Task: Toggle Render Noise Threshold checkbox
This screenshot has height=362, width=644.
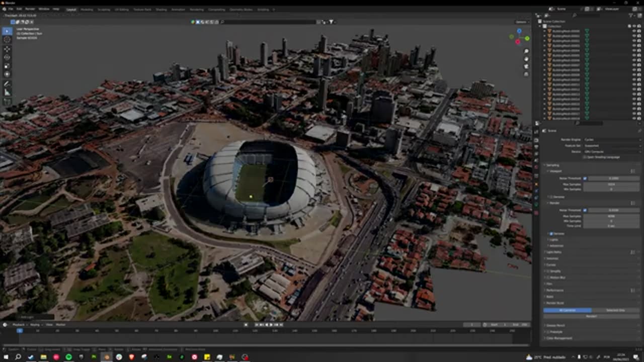Action: click(585, 210)
